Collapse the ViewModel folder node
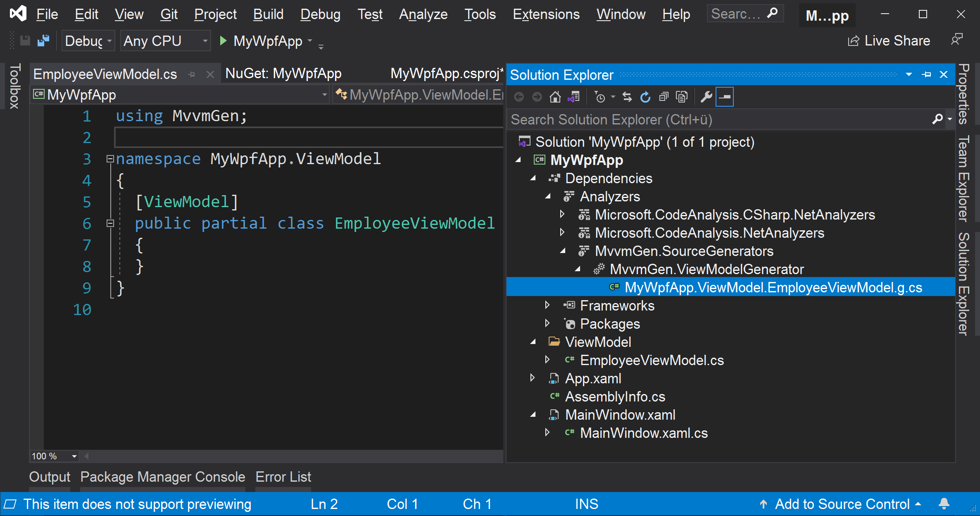 [533, 342]
